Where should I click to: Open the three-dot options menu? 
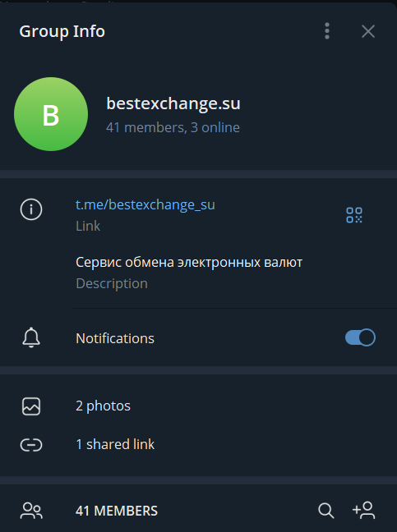coord(326,31)
